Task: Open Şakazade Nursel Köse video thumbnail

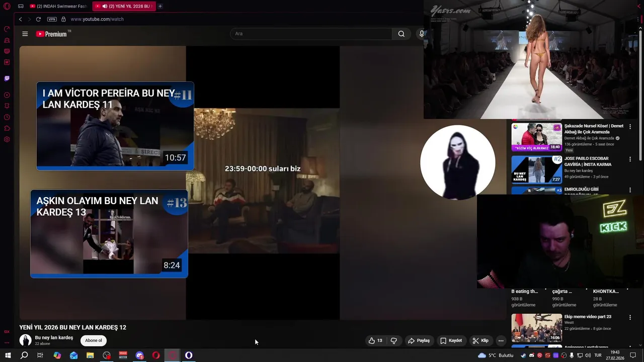Action: (537, 137)
